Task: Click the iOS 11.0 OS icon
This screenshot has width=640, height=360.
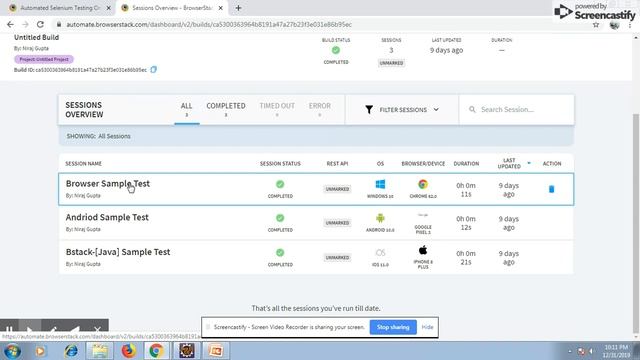Action: 380,253
